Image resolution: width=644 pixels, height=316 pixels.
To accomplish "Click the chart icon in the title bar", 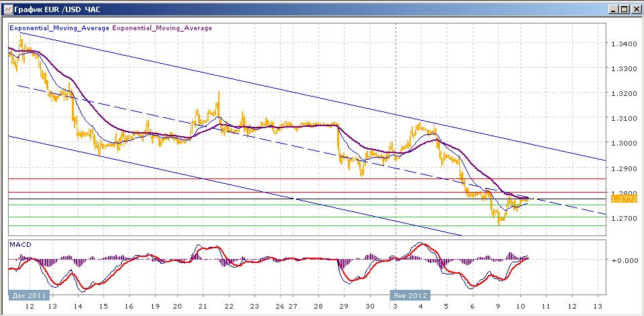I will click(8, 9).
